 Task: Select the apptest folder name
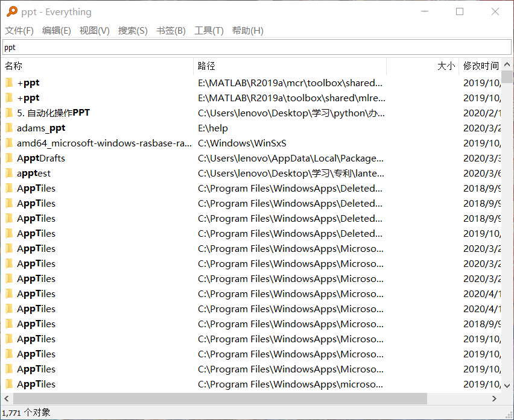click(x=34, y=173)
